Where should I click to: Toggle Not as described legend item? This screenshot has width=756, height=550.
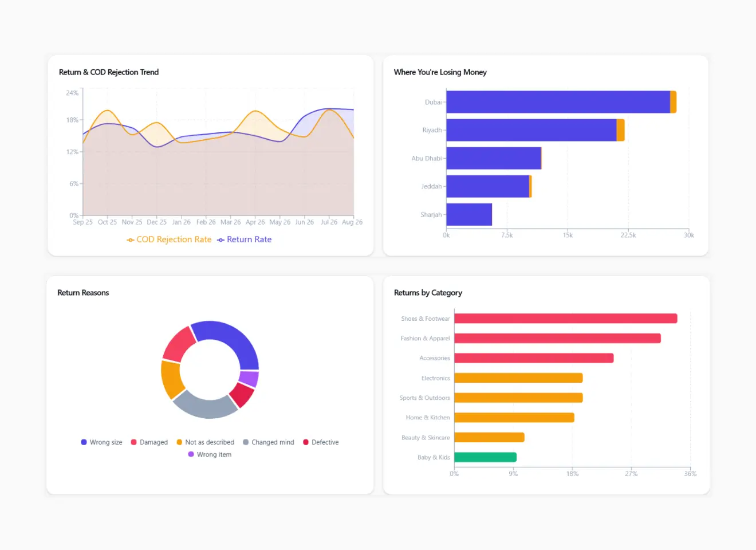[x=205, y=442]
